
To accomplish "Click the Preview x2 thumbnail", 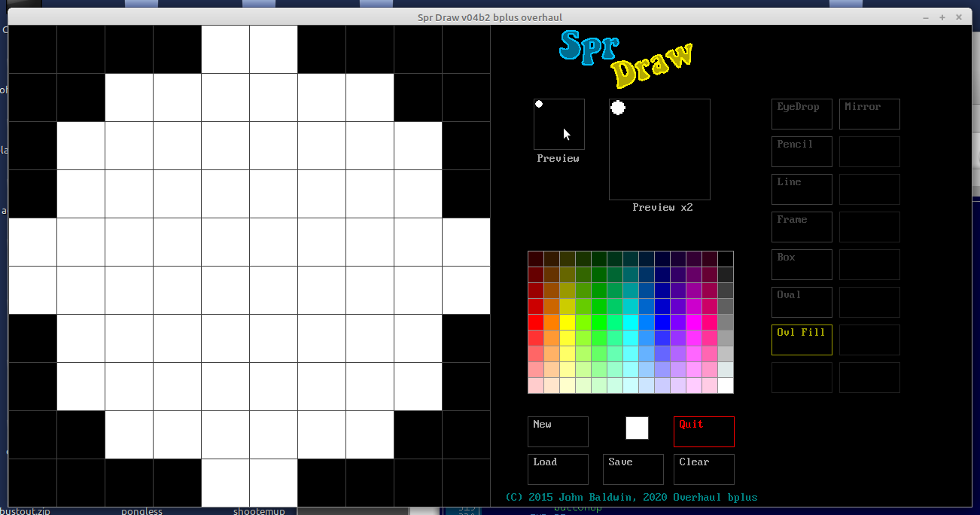I will pyautogui.click(x=659, y=149).
